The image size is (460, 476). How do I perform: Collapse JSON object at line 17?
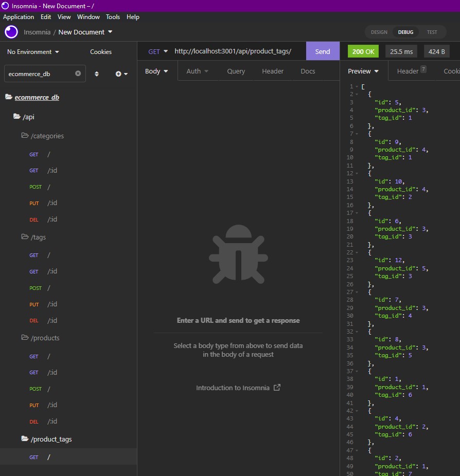pyautogui.click(x=357, y=213)
